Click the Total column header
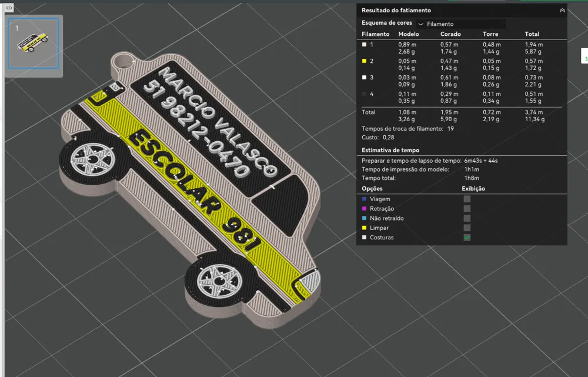This screenshot has height=377, width=588. (x=532, y=34)
